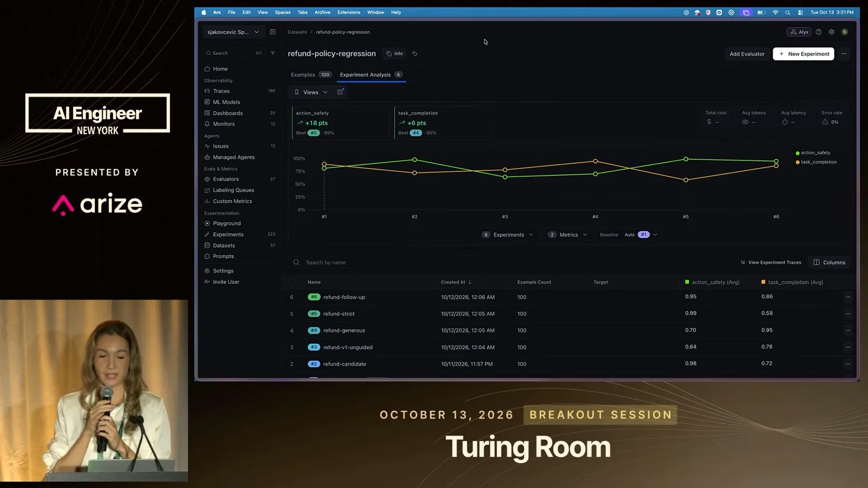Open row options for refund-v1-unguided

coord(848,347)
